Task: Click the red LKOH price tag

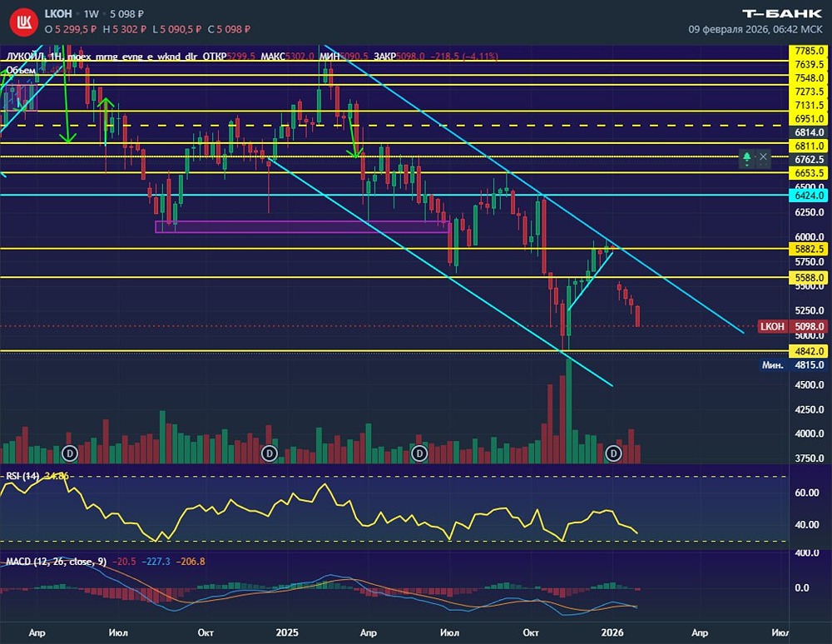Action: tap(773, 326)
